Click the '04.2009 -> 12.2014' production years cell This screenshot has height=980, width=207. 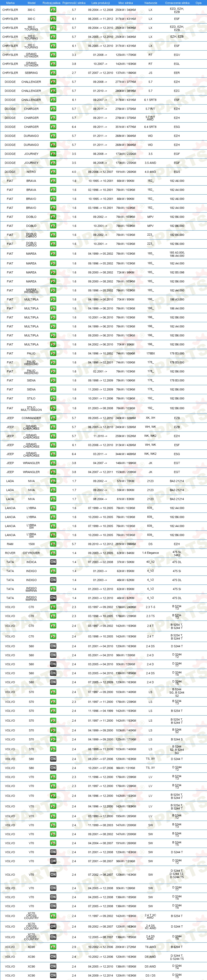pyautogui.click(x=101, y=975)
